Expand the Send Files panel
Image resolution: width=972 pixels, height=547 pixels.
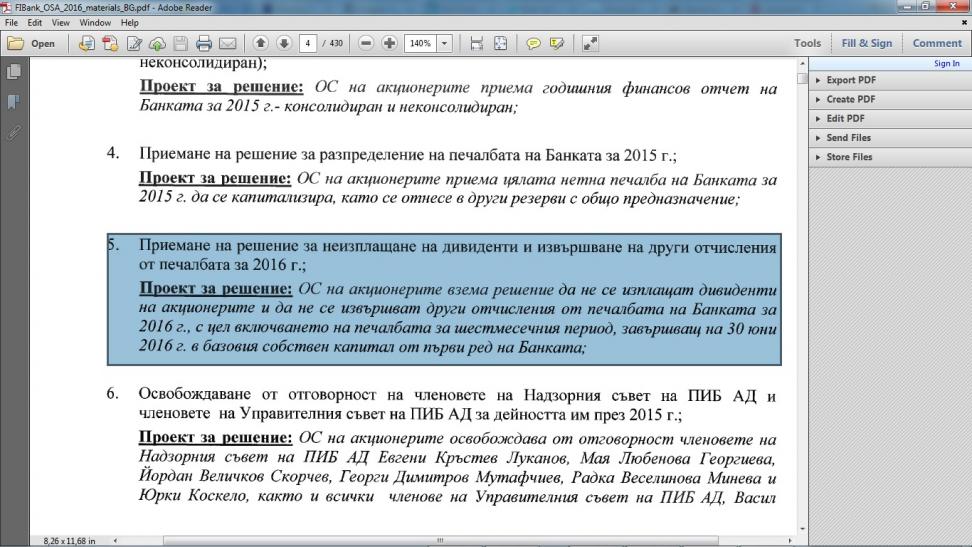coord(890,138)
